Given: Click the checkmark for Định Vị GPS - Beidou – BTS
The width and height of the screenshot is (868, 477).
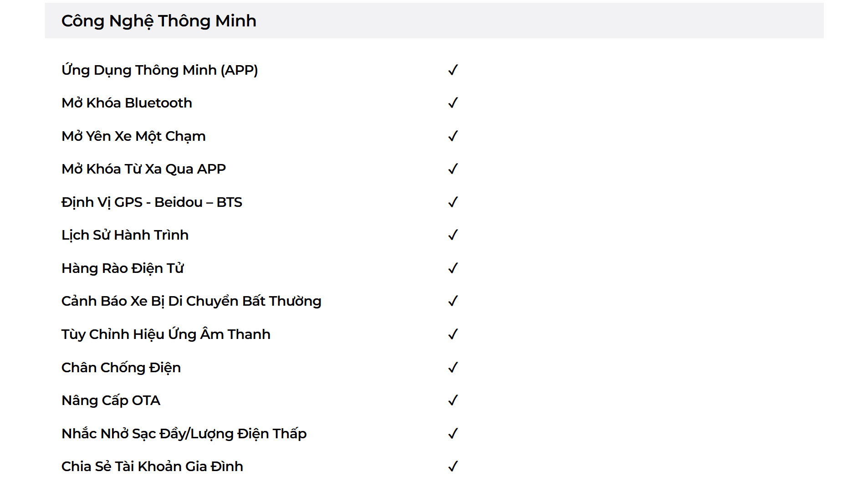Looking at the screenshot, I should tap(453, 202).
